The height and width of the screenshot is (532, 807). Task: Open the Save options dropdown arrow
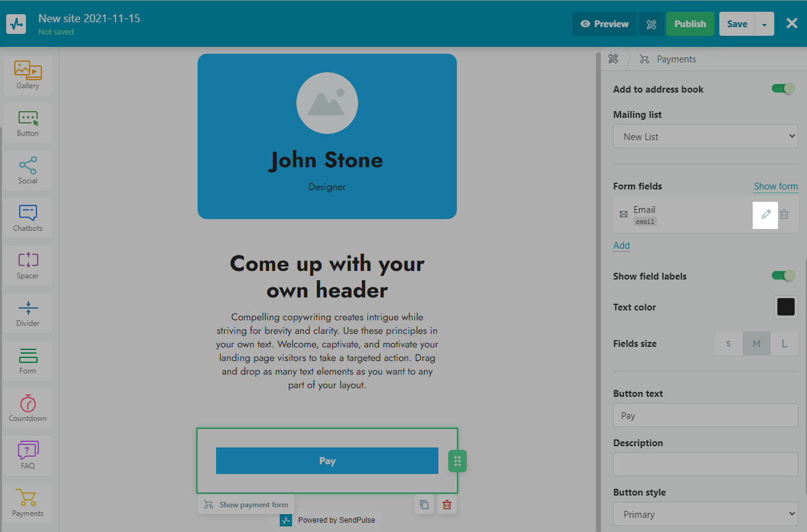764,24
